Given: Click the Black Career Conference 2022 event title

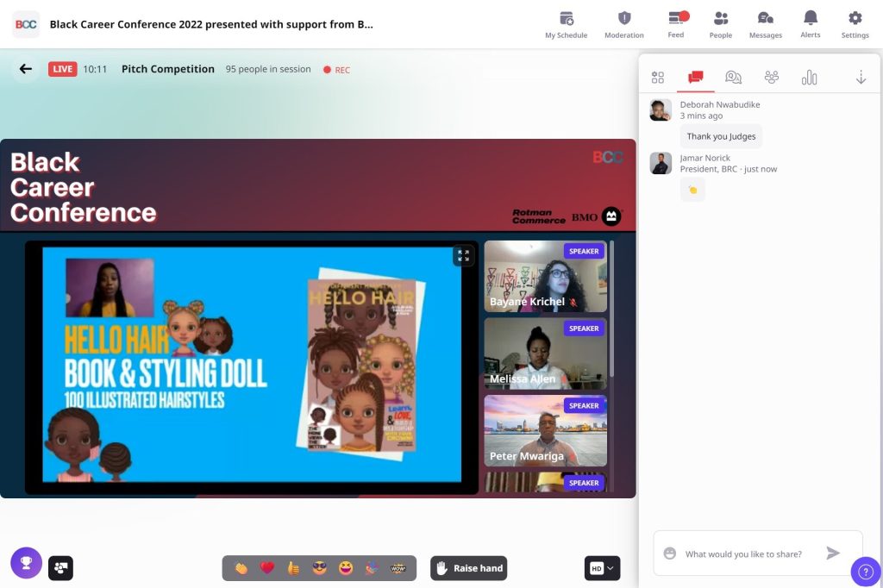Looking at the screenshot, I should coord(211,24).
